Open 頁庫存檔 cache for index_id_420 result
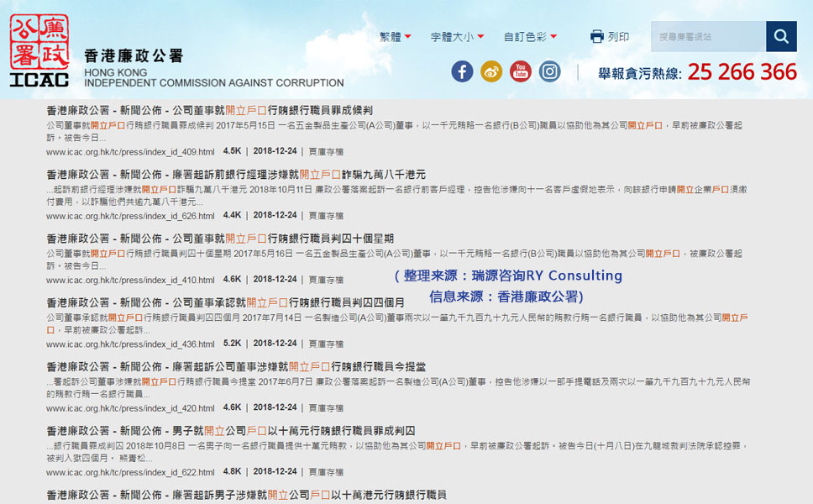The image size is (813, 504). coord(326,408)
